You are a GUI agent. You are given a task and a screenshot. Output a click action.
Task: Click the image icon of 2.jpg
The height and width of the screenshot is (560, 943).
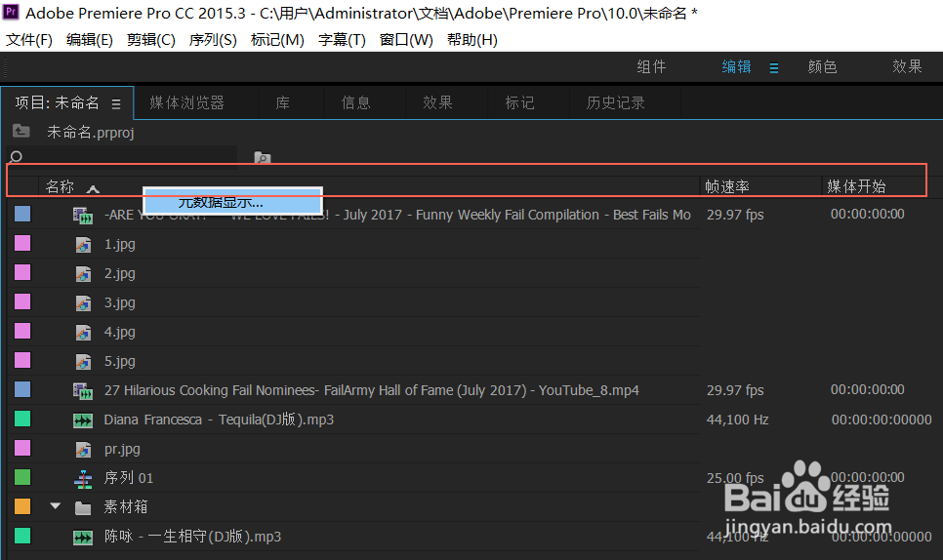coord(83,274)
